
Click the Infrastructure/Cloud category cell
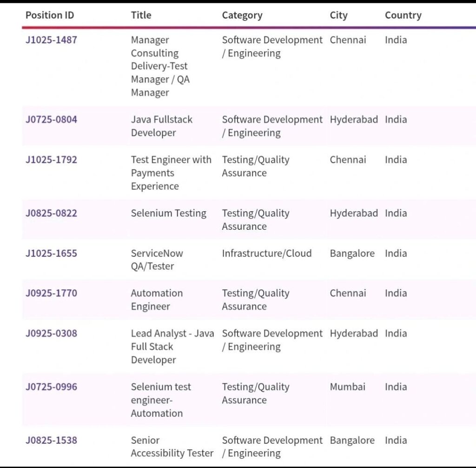pyautogui.click(x=266, y=254)
